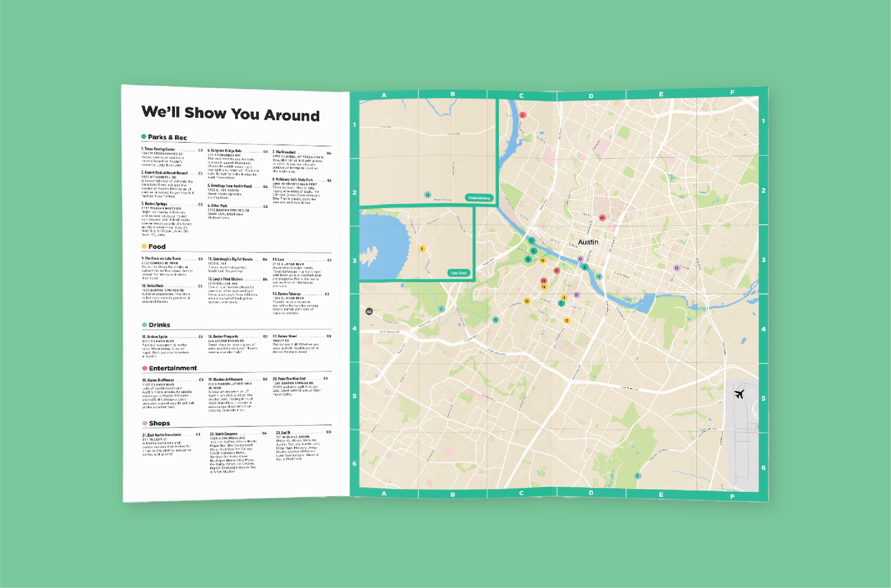Viewport: 891px width, 588px height.
Task: Click yellow map marker number 12
Action: pyautogui.click(x=567, y=320)
